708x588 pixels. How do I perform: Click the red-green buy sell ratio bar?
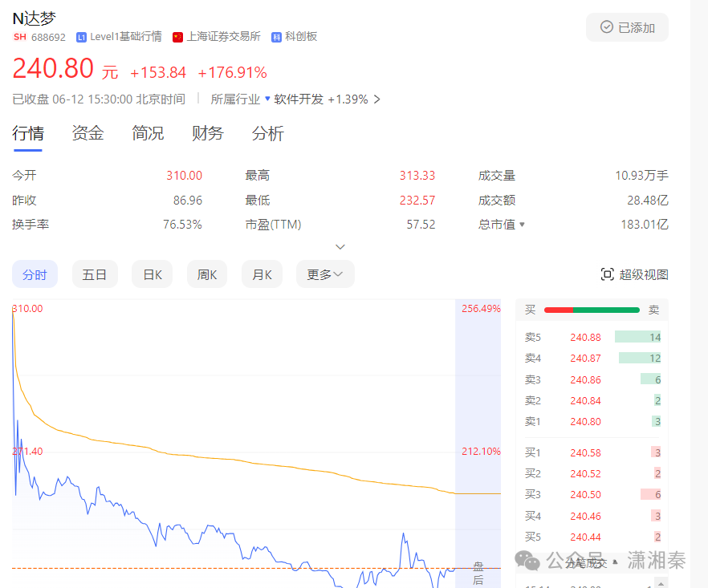point(592,310)
